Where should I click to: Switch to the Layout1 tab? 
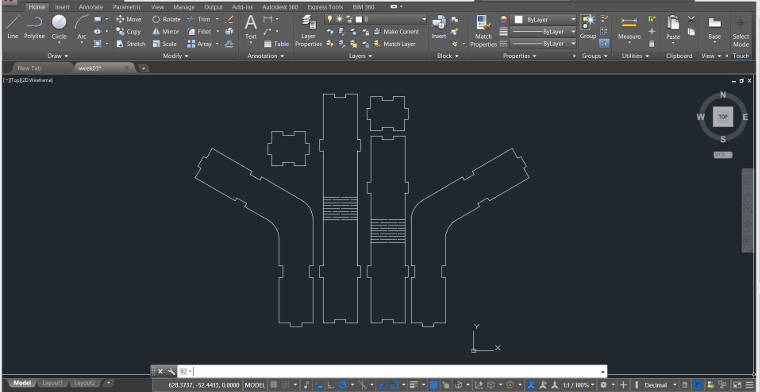pyautogui.click(x=52, y=383)
